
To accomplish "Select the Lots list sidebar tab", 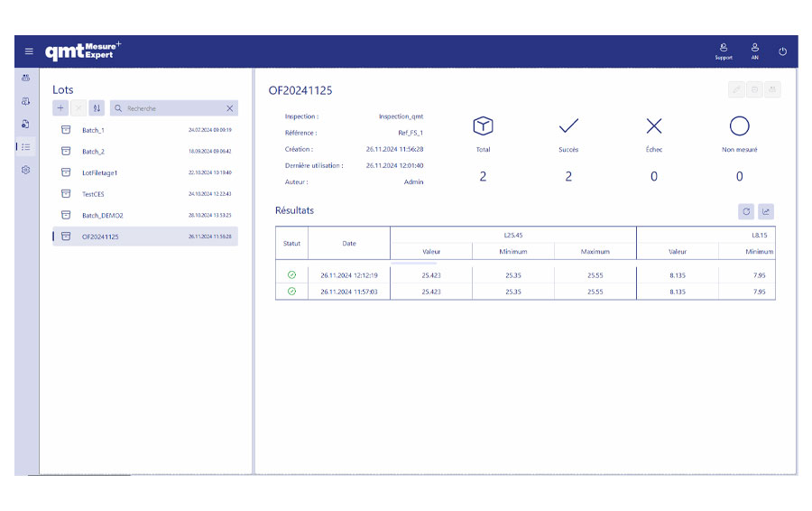I will tap(26, 146).
